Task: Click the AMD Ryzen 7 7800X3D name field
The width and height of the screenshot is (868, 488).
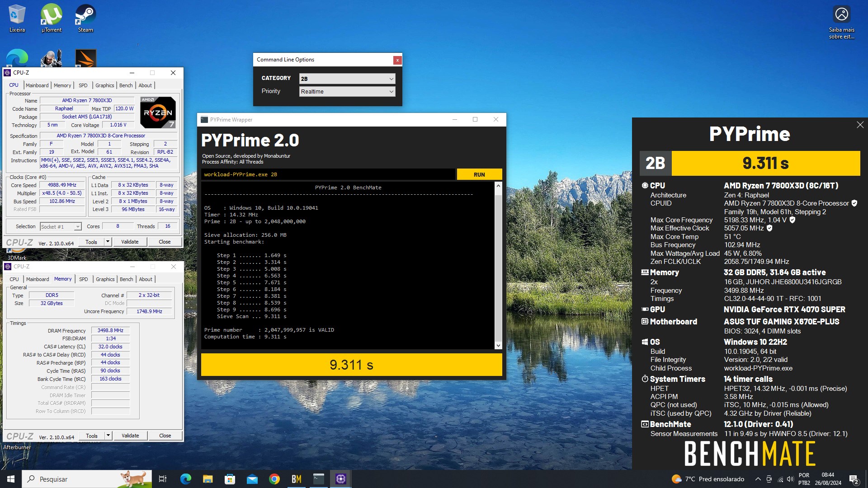Action: 87,100
